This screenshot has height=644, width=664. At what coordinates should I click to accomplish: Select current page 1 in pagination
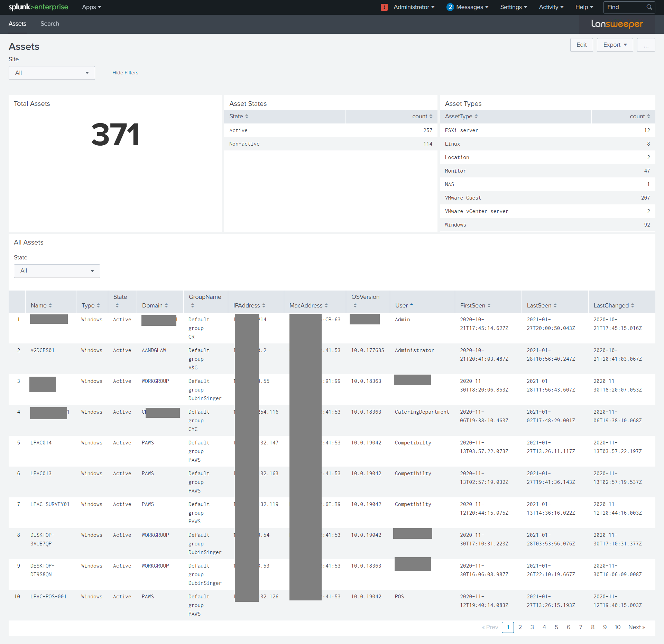[508, 627]
